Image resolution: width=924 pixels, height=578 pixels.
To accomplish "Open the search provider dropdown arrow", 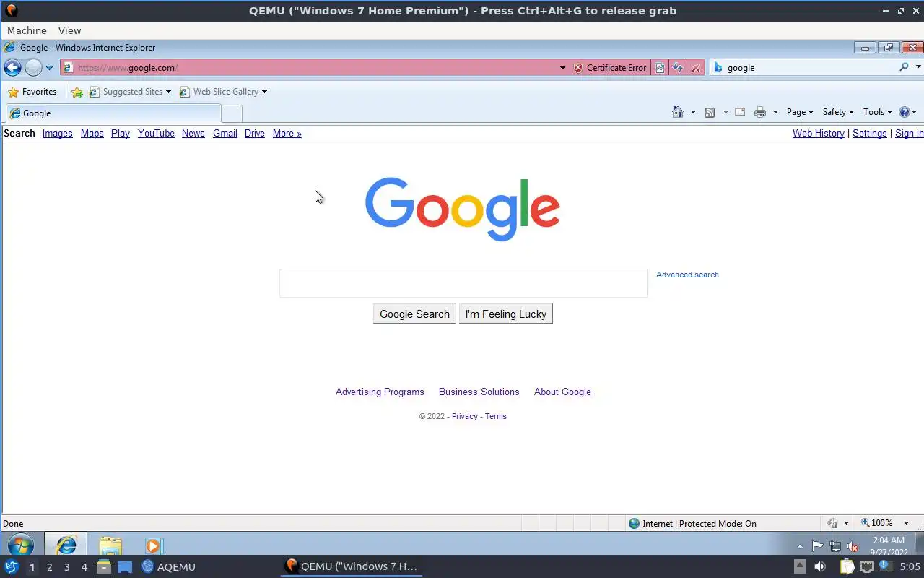I will point(918,67).
